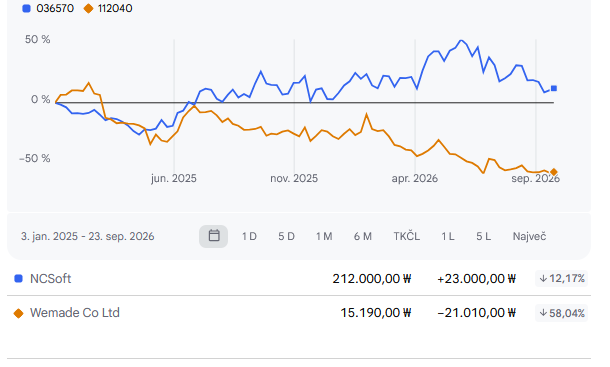
Task: Click the blue end-point marker on chart
Action: (x=554, y=88)
